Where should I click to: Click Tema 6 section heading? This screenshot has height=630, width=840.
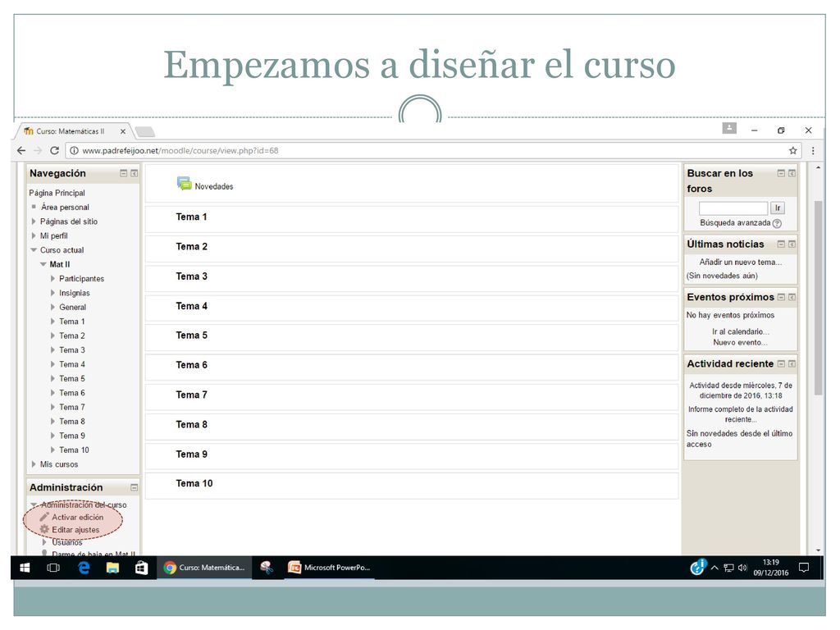point(191,365)
